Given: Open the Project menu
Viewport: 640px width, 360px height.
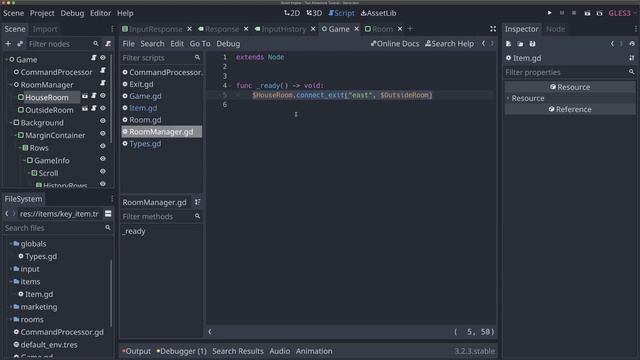Looking at the screenshot, I should click(42, 13).
